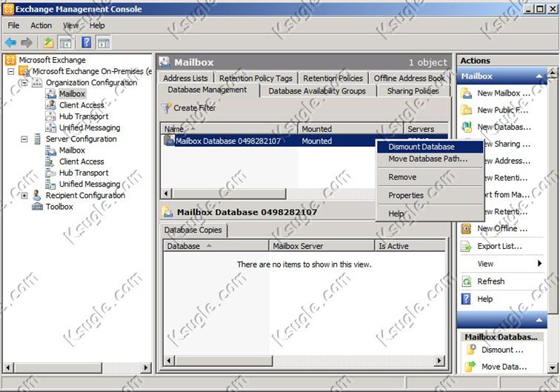Viewport: 560px width, 392px height.
Task: Click the Create Filter funnel icon
Action: point(166,107)
